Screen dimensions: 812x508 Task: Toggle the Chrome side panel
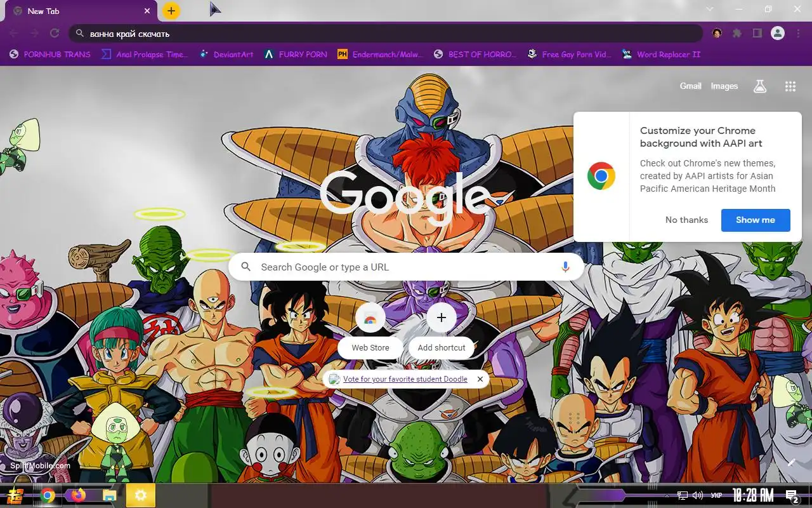pos(757,33)
